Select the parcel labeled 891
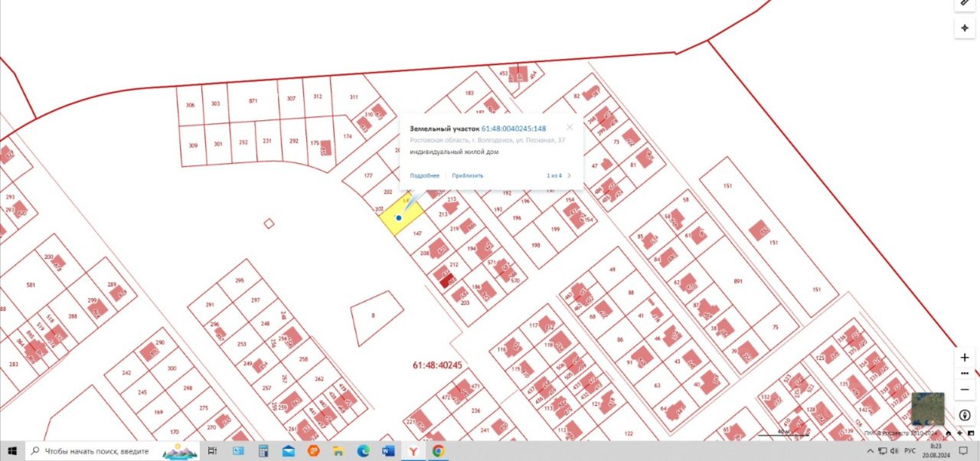 [738, 281]
